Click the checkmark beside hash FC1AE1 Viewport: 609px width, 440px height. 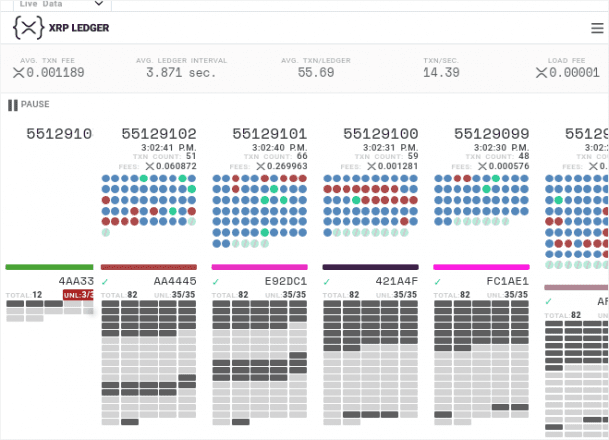tap(438, 282)
